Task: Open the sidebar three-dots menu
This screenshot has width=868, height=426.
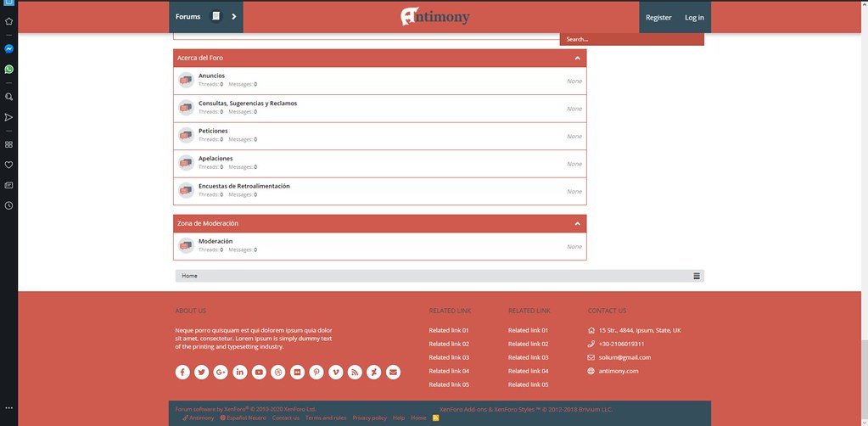Action: (8, 407)
